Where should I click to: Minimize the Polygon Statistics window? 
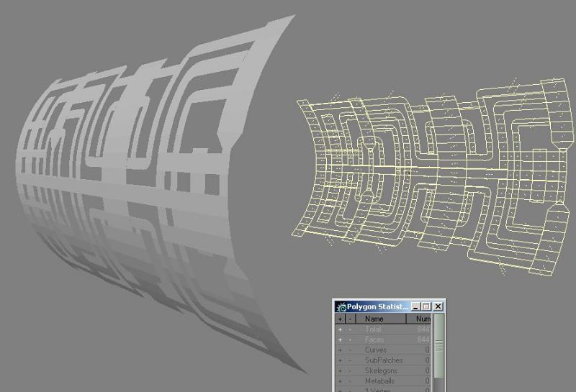point(416,306)
